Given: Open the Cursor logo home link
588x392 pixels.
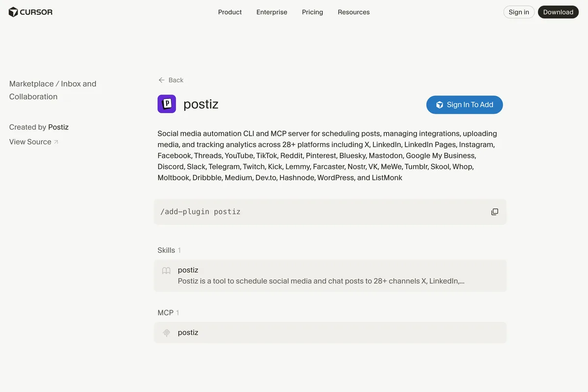Looking at the screenshot, I should (x=30, y=12).
